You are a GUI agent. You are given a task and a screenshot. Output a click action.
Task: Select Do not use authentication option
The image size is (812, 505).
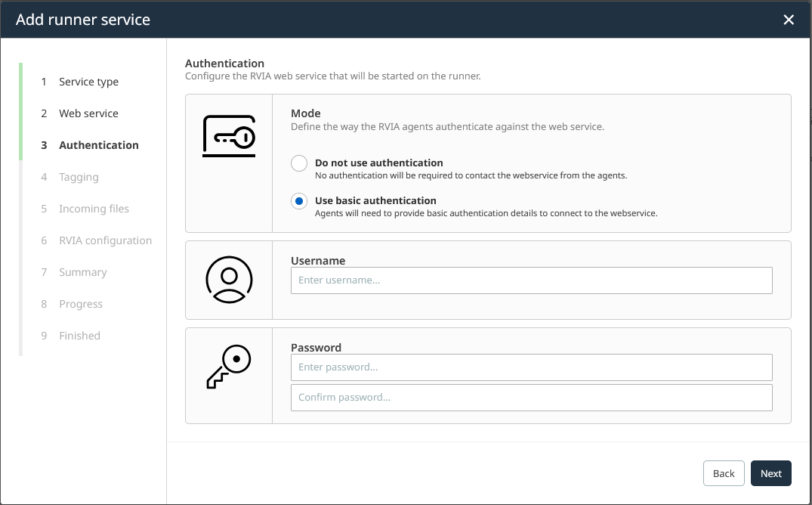(299, 163)
